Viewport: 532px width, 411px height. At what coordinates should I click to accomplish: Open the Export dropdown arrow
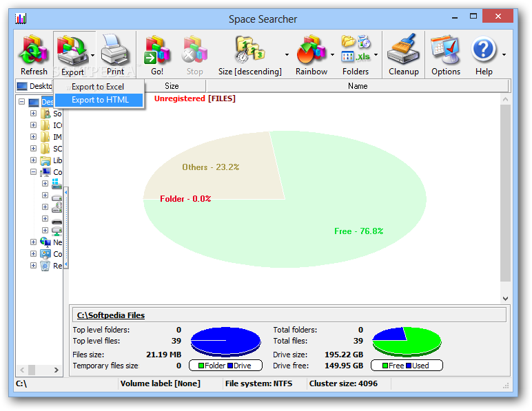click(92, 55)
